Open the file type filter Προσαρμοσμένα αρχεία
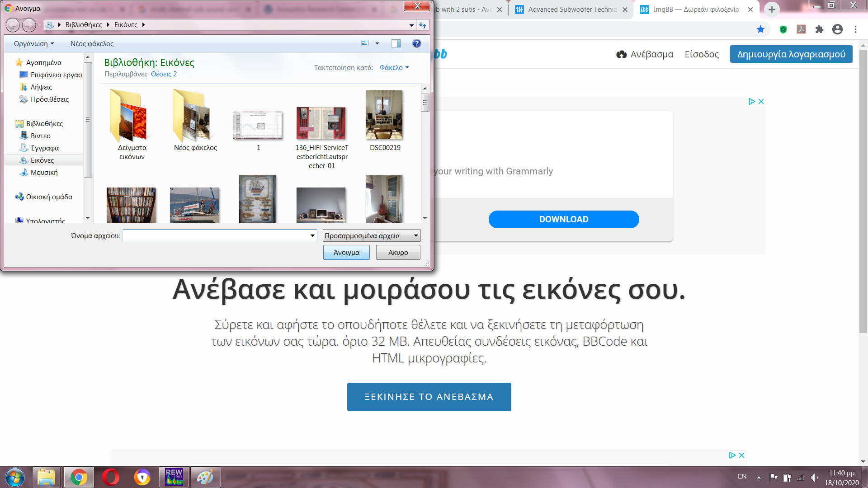The width and height of the screenshot is (868, 488). 371,235
